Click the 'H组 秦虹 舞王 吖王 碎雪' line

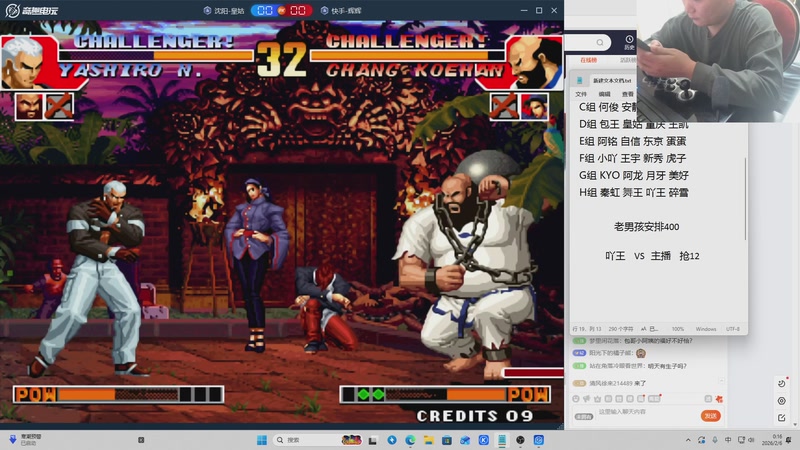click(634, 193)
